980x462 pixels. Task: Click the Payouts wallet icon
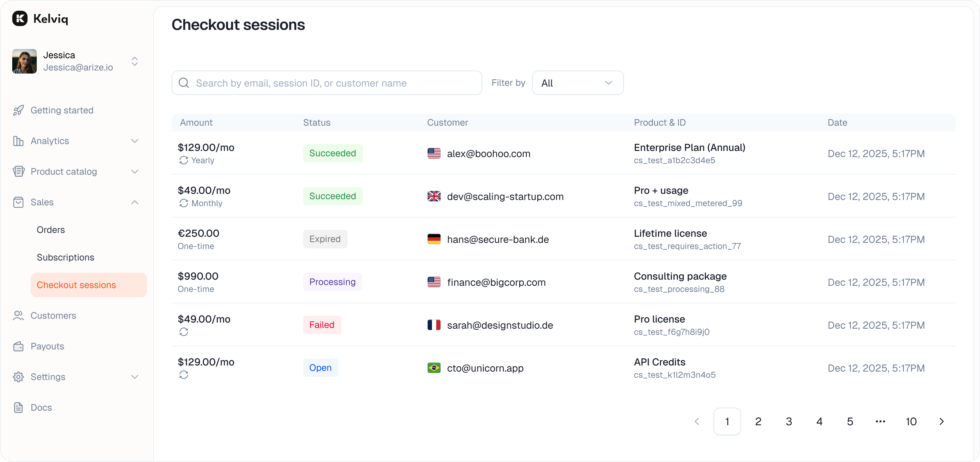[18, 346]
